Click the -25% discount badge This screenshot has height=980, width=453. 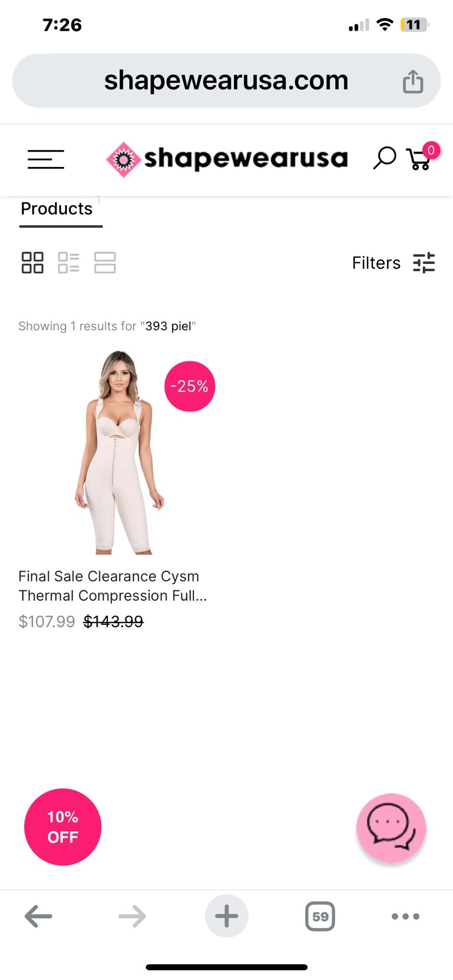(x=188, y=386)
